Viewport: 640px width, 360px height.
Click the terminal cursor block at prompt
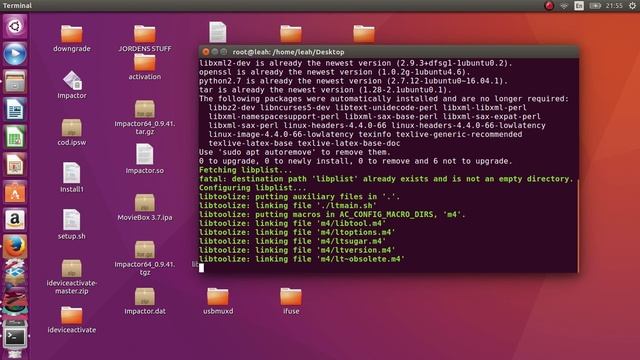(201, 267)
